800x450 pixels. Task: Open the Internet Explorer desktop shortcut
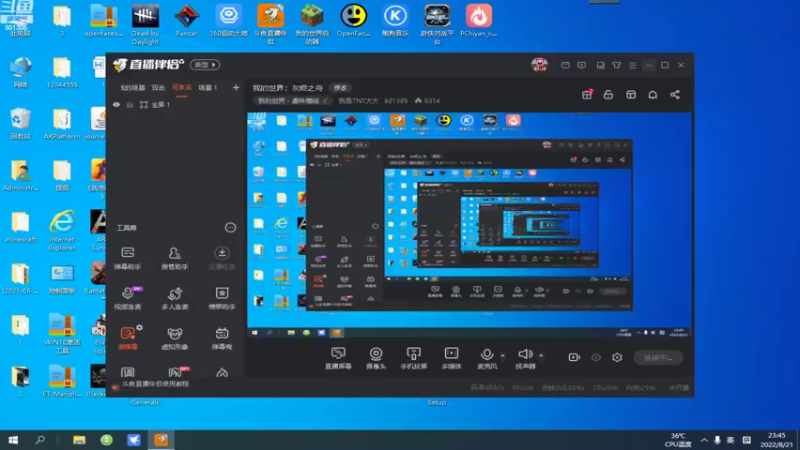pos(62,231)
